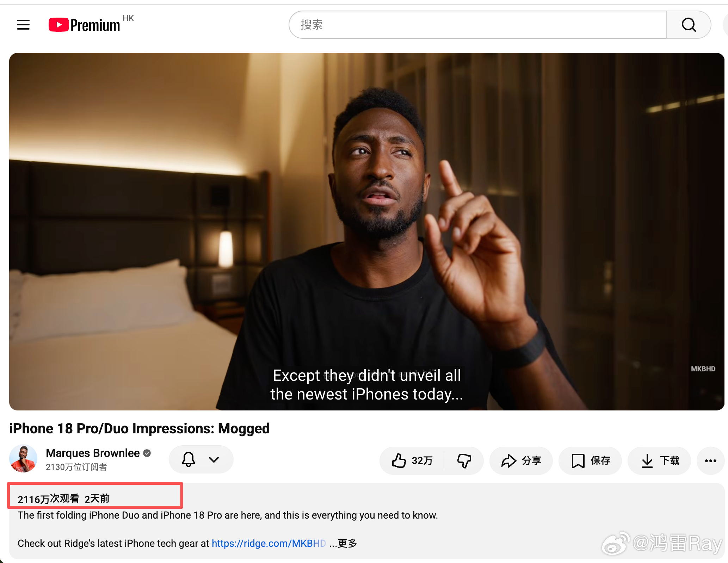This screenshot has width=728, height=563.
Task: Click the 2116万次观看 view count
Action: [x=49, y=499]
